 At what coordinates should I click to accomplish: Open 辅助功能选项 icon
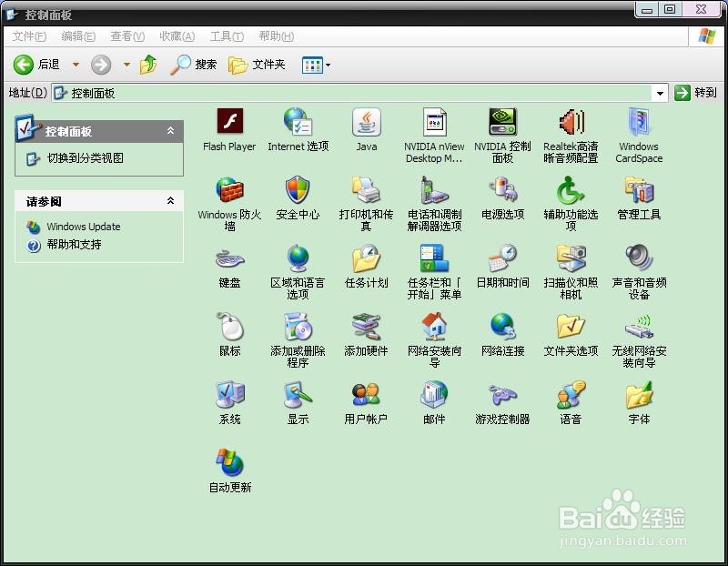tap(571, 190)
